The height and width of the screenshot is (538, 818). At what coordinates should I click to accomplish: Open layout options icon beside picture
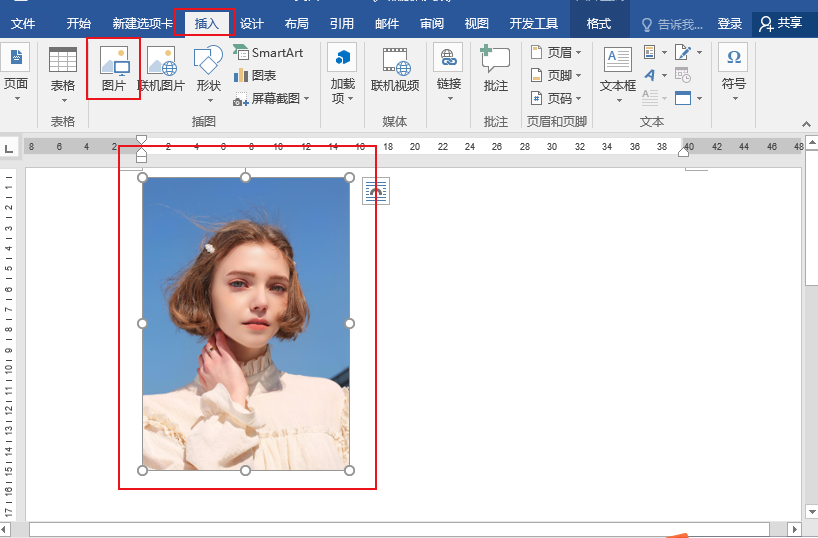pyautogui.click(x=376, y=191)
